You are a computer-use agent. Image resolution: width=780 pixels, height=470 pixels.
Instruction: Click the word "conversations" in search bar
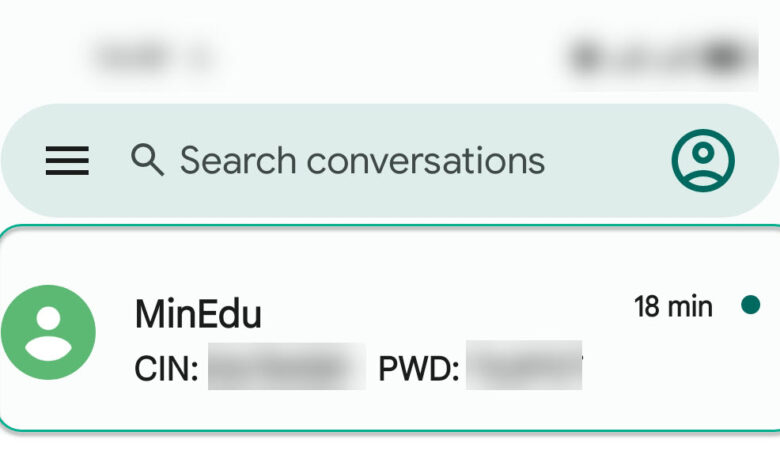(425, 160)
